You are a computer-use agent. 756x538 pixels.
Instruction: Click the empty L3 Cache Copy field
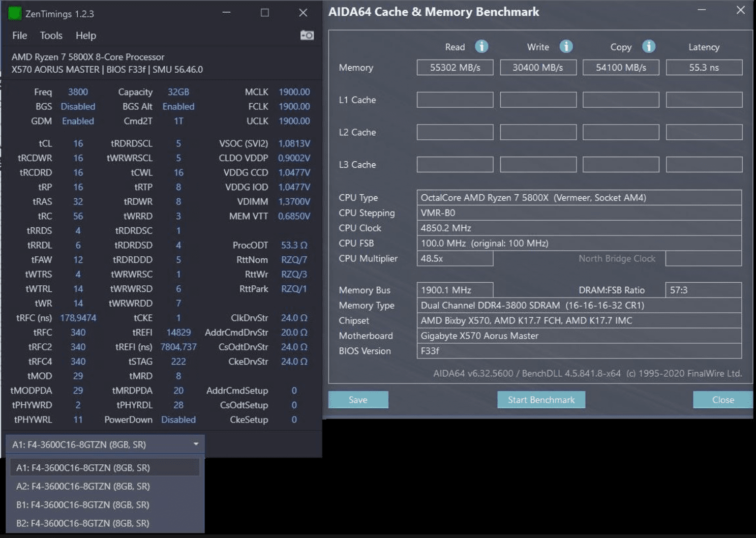click(621, 164)
